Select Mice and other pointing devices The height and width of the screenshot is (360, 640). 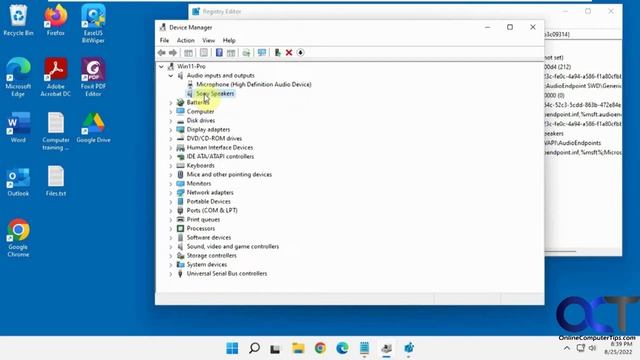click(x=229, y=174)
